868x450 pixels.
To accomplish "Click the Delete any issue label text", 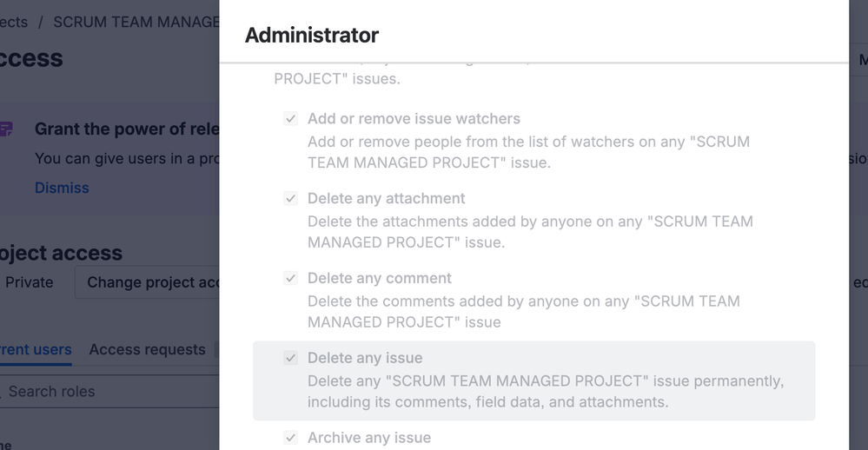I will pyautogui.click(x=365, y=358).
